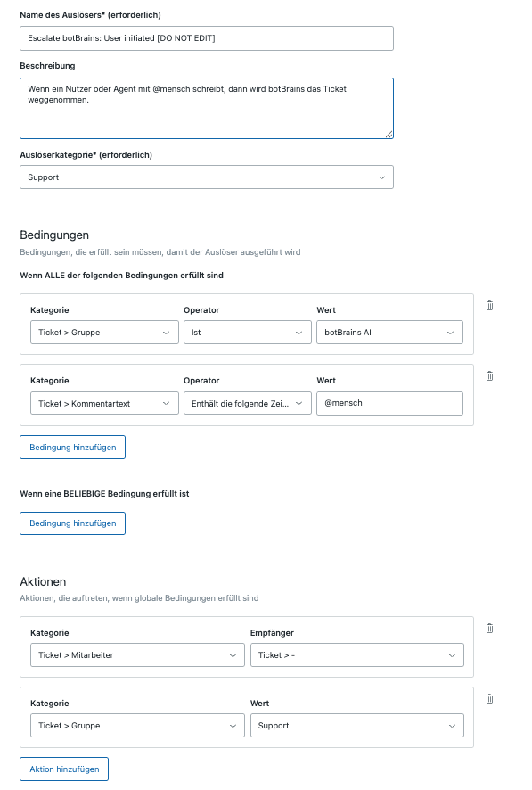
Task: Open the chevron on the Empfänger Ticket dropdown
Action: 452,654
